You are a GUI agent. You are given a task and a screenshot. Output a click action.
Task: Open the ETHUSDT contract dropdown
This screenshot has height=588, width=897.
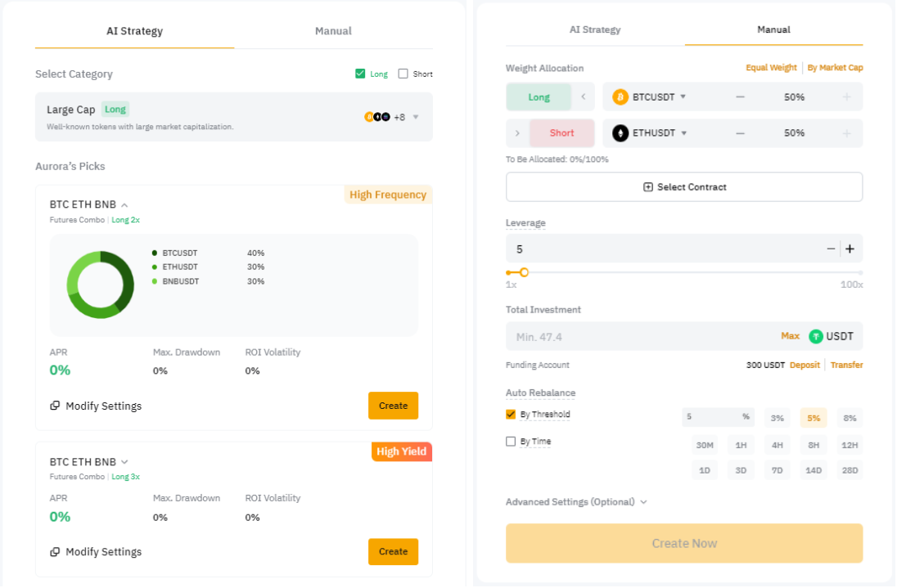[683, 133]
